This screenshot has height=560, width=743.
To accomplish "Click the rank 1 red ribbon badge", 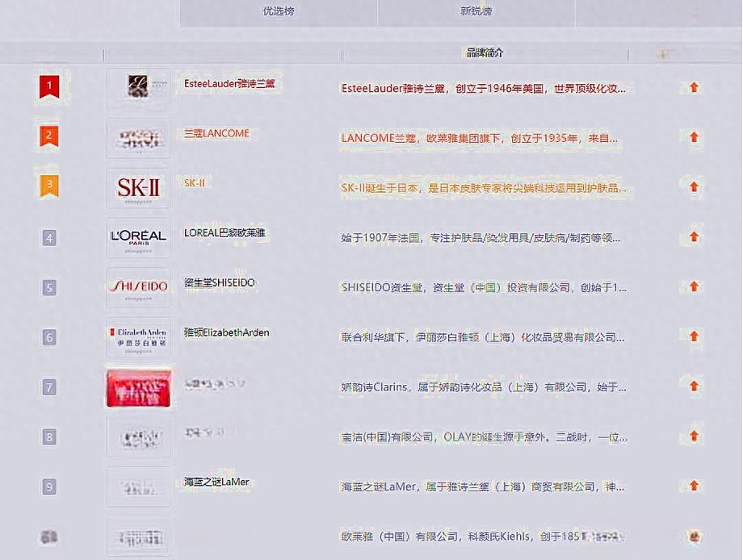I will (49, 87).
